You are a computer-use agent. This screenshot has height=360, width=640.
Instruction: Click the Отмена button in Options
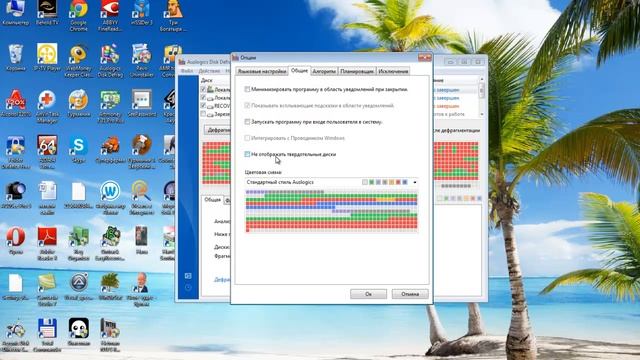pyautogui.click(x=410, y=294)
